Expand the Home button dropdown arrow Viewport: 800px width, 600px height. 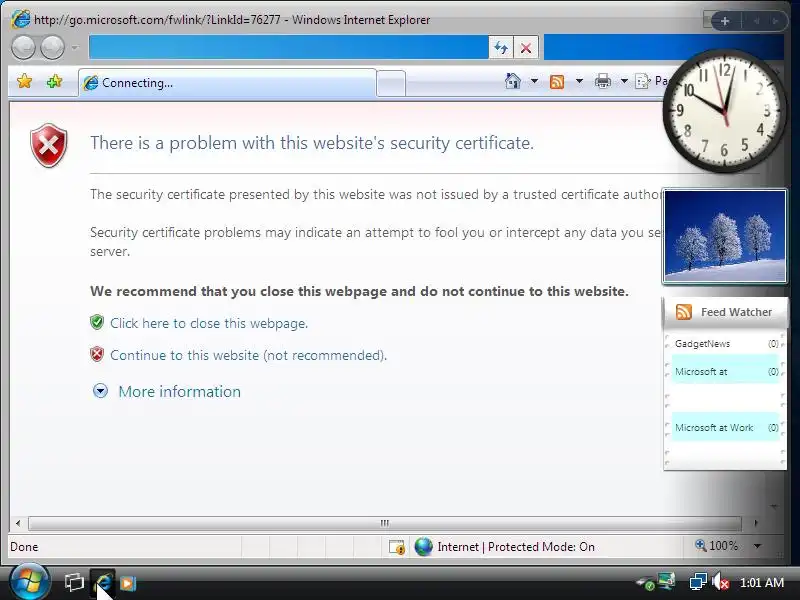[x=534, y=81]
